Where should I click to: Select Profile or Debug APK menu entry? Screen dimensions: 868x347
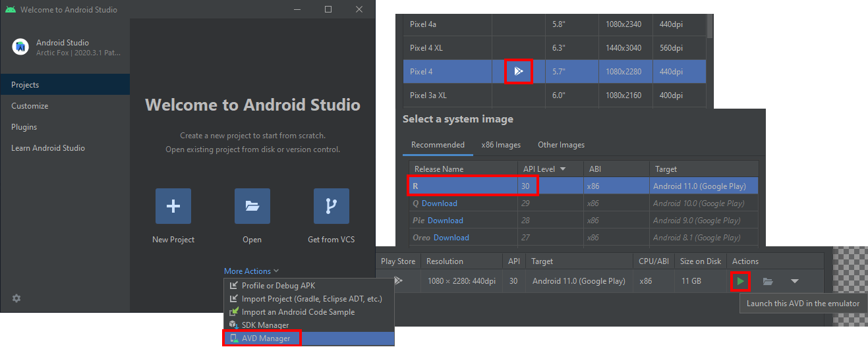tap(309, 286)
